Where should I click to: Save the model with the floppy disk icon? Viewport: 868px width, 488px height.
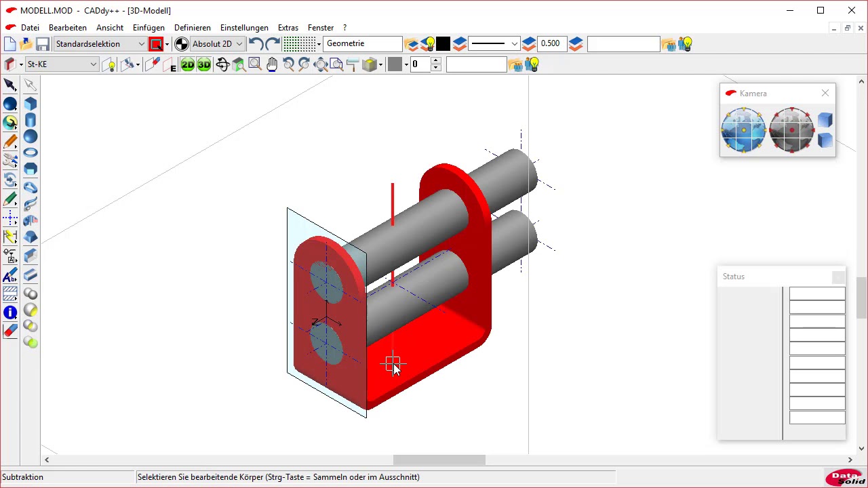pos(43,44)
